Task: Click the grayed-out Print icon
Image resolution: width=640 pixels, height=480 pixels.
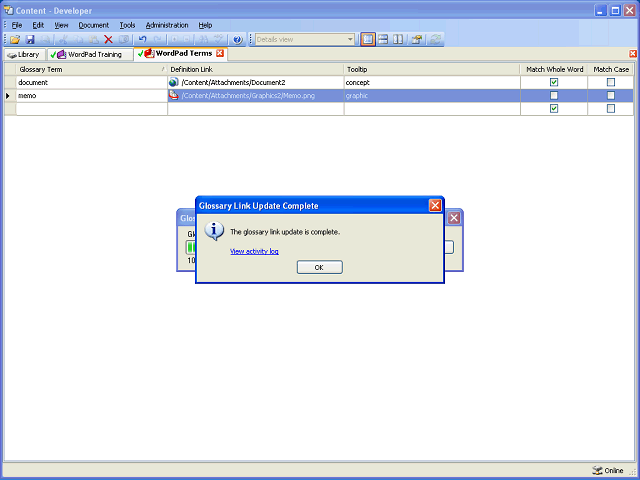Action: (x=45, y=40)
